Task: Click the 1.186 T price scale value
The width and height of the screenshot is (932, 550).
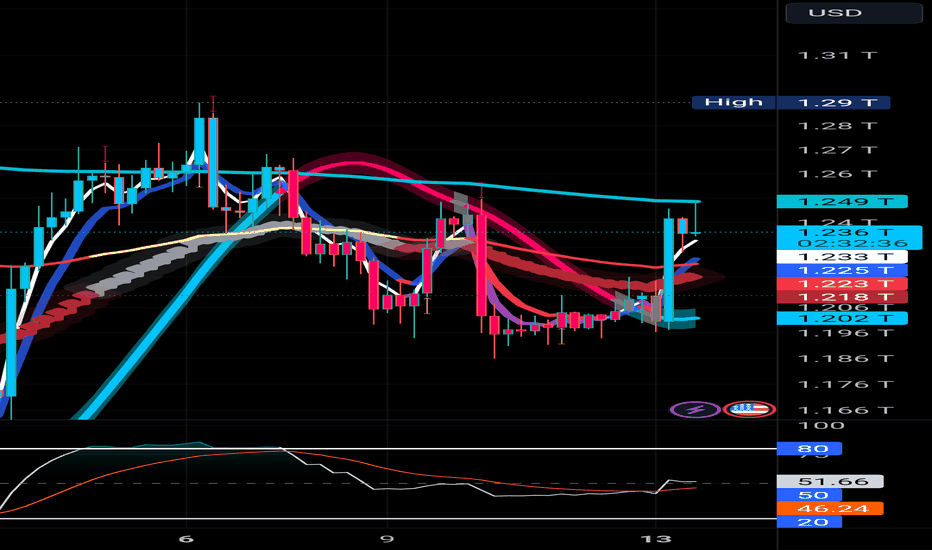Action: point(845,359)
